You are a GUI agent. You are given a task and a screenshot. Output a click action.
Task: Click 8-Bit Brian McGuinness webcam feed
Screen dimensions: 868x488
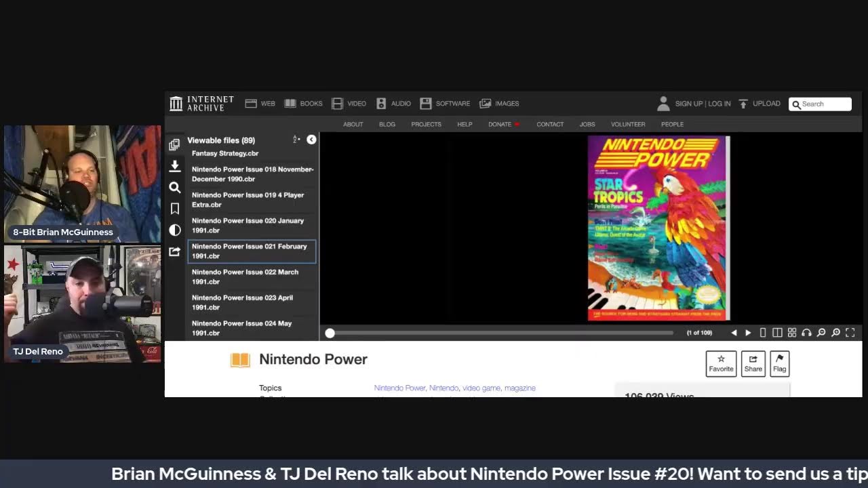click(83, 183)
